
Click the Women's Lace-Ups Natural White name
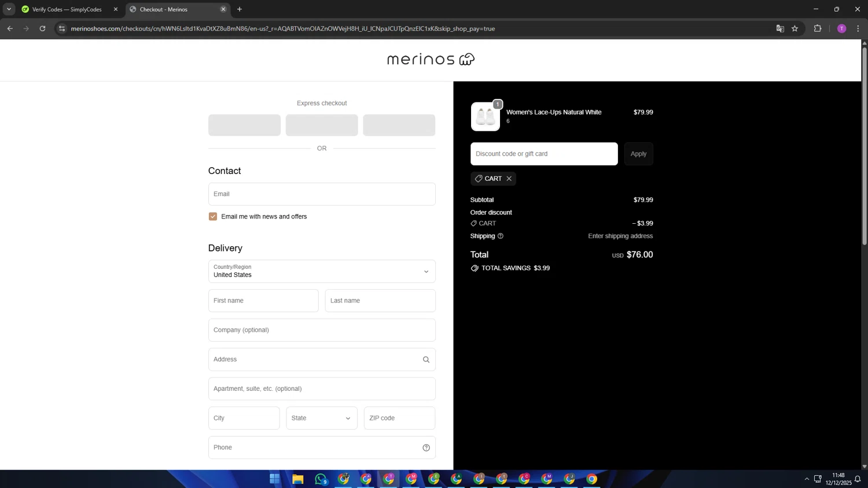pyautogui.click(x=554, y=112)
